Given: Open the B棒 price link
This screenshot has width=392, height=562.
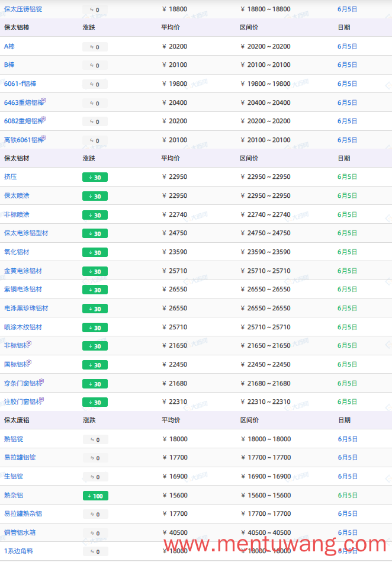Looking at the screenshot, I should click(9, 65).
